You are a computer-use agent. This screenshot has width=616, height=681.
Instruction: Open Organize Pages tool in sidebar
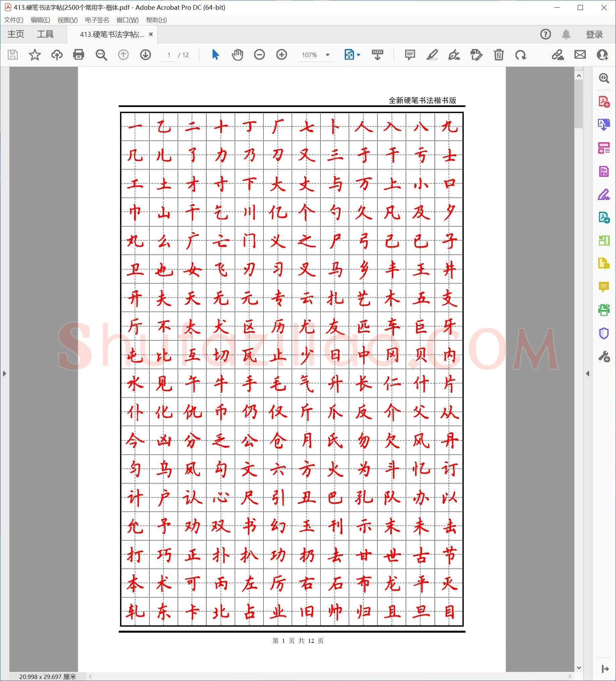point(604,148)
